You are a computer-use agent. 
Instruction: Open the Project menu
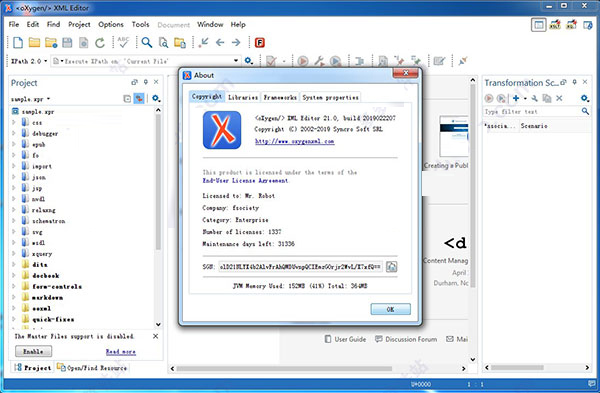(79, 24)
